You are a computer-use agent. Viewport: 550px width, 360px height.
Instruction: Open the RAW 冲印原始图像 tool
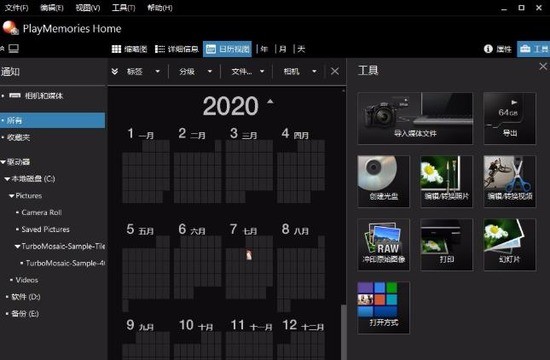click(x=383, y=244)
